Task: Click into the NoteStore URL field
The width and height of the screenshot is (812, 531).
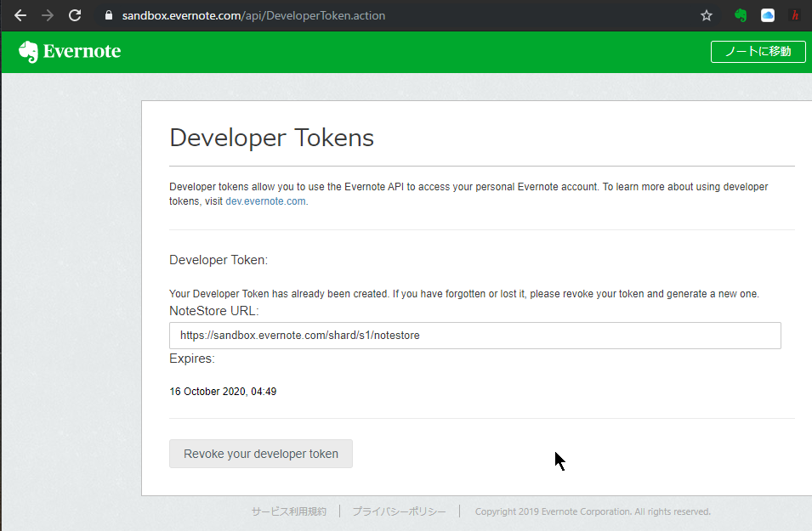Action: pyautogui.click(x=475, y=336)
